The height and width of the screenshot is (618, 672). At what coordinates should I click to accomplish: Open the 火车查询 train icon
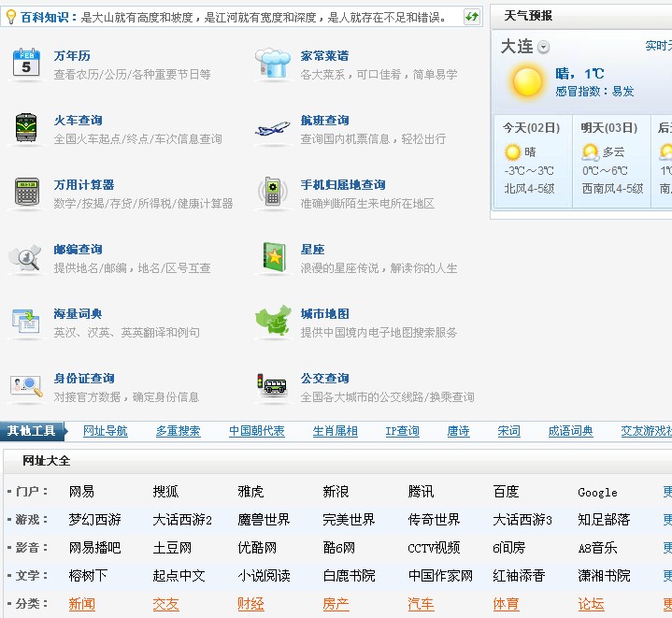[26, 127]
